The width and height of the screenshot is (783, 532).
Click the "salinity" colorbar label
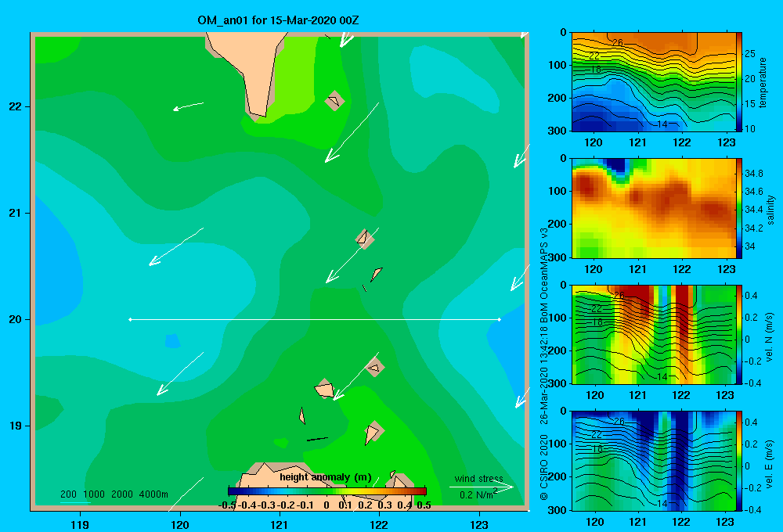pyautogui.click(x=770, y=210)
